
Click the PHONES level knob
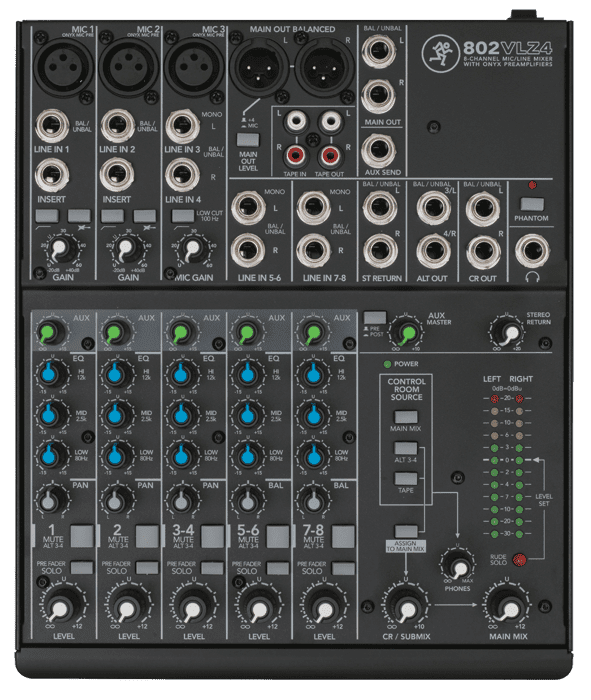(x=458, y=567)
